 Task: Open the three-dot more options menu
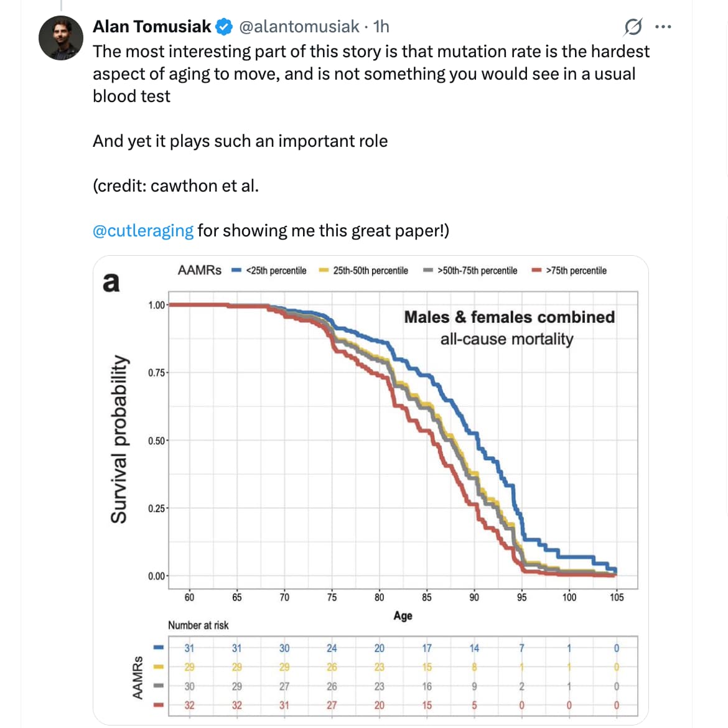click(663, 27)
